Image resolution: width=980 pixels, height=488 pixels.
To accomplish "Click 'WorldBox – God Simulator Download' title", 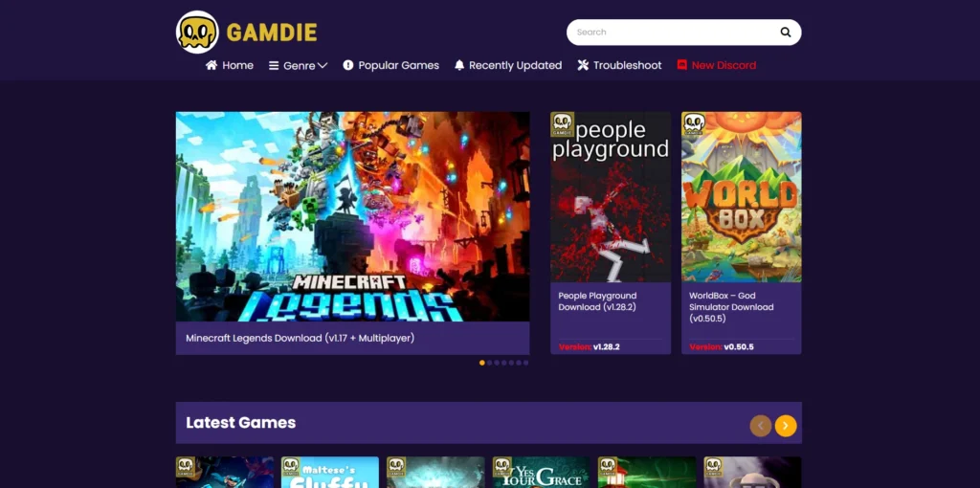I will pyautogui.click(x=731, y=307).
